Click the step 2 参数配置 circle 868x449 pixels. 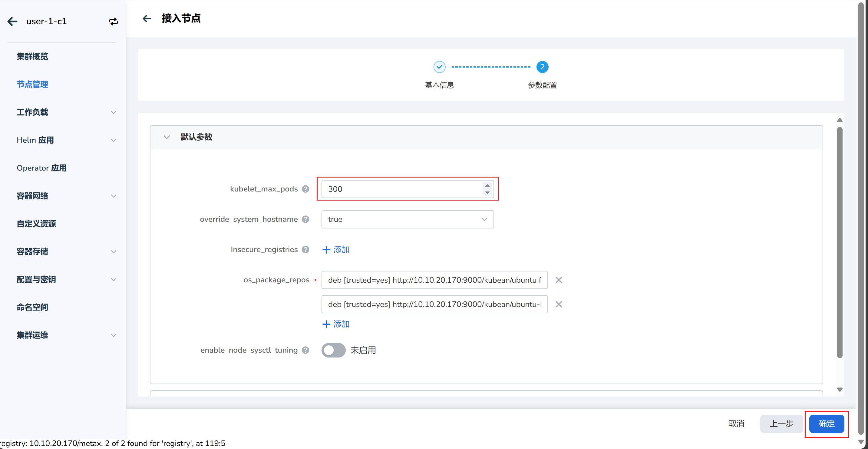(x=542, y=67)
